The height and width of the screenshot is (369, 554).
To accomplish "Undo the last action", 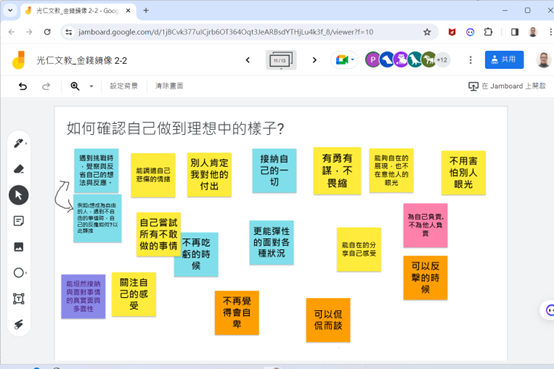I will (23, 86).
